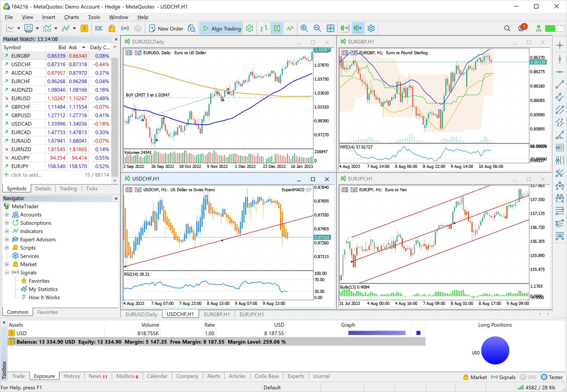
Task: Click the zoom in magnifier icon
Action: 304,29
